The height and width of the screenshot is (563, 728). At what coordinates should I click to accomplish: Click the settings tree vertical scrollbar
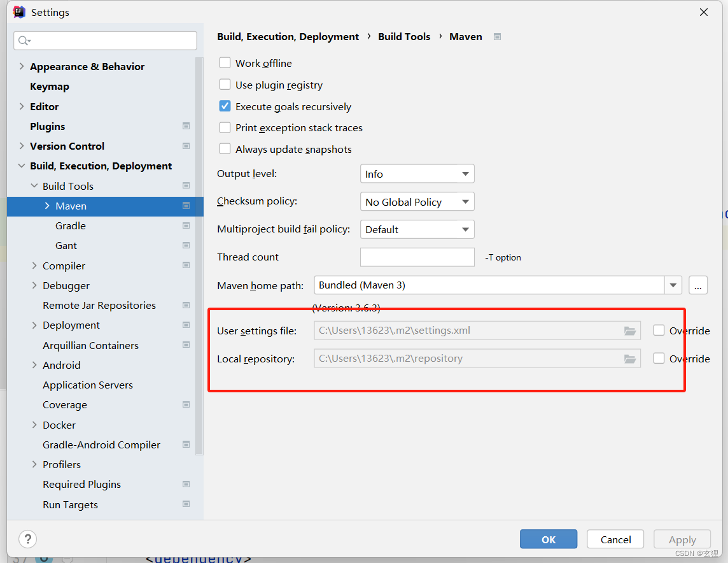199,256
